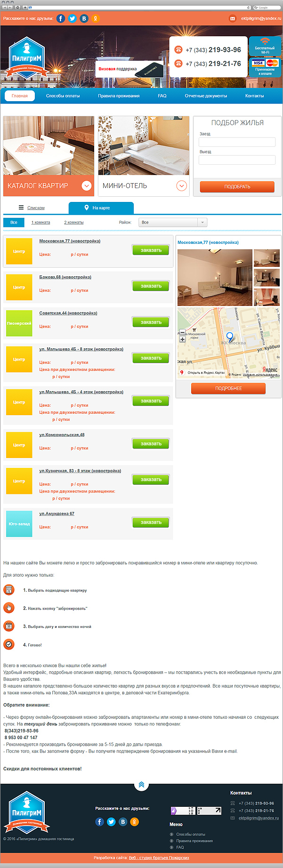Screen dimensions: 283x868
Task: Click header email ektpiligrim@yandex.ru
Action: [261, 18]
